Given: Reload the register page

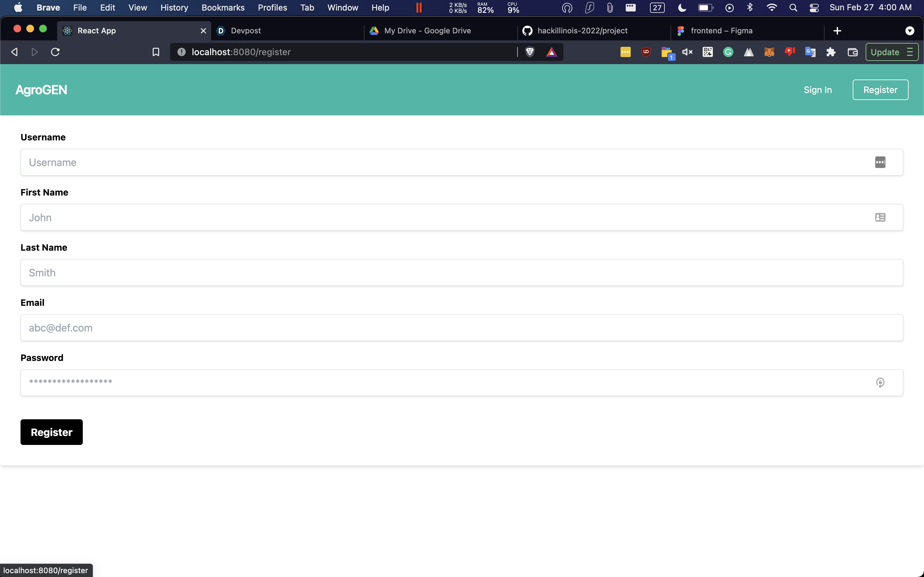Looking at the screenshot, I should click(56, 52).
